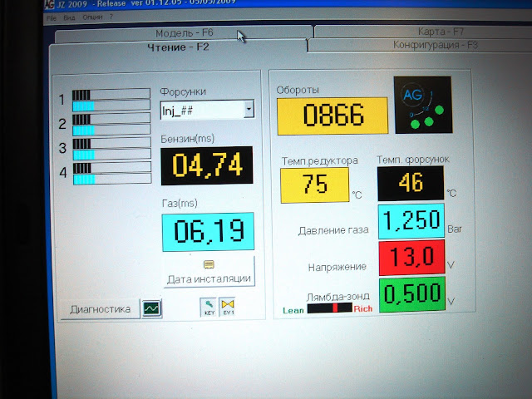Click the Диагностика button
This screenshot has width=532, height=399.
click(100, 309)
